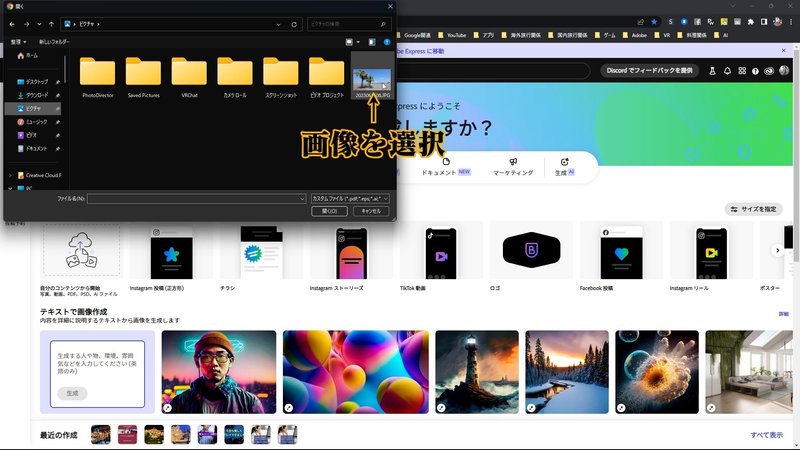
Task: Choose the Instagram リール template
Action: coord(711,257)
